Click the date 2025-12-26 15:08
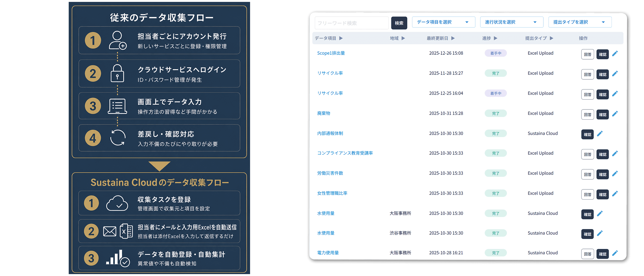Image resolution: width=644 pixels, height=276 pixels. (x=446, y=53)
